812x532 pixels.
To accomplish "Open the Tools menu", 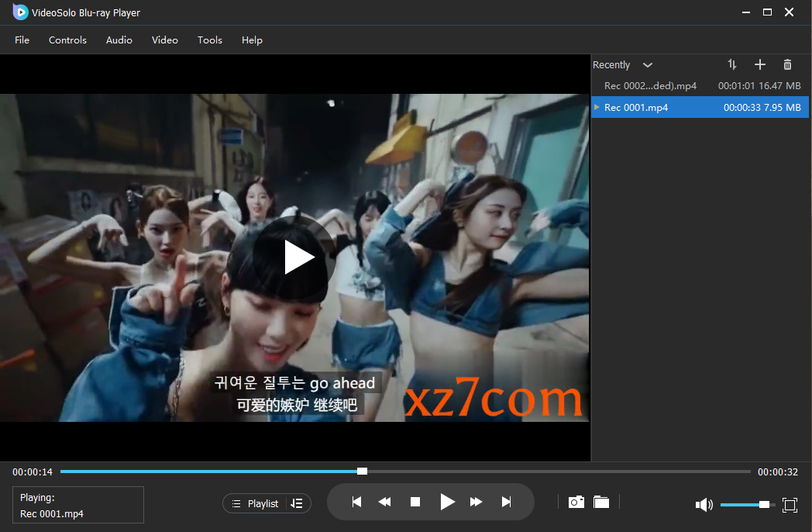I will [x=210, y=40].
